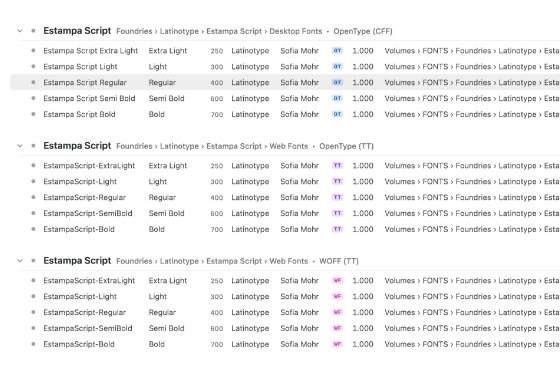The height and width of the screenshot is (373, 560).
Task: Click WF format badge in WOFF EstampaScript-ExtraLight row
Action: point(337,280)
